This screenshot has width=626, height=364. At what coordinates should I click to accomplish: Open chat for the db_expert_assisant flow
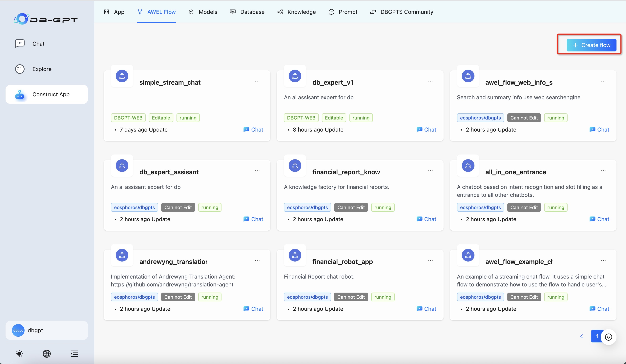pyautogui.click(x=253, y=219)
